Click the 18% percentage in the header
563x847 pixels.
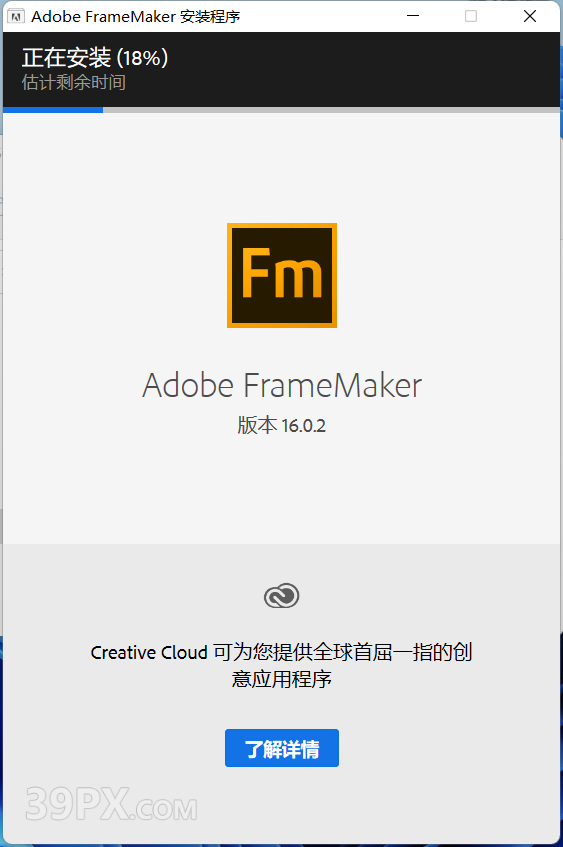tap(143, 58)
